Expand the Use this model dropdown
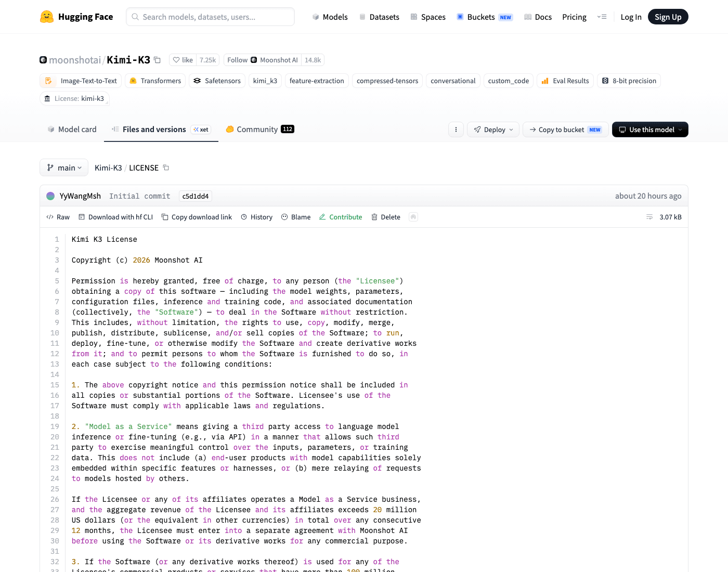This screenshot has width=728, height=572. 650,129
